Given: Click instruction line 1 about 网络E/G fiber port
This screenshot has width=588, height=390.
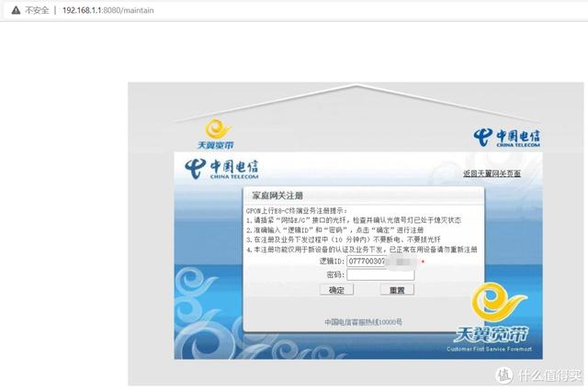Looking at the screenshot, I should [354, 220].
